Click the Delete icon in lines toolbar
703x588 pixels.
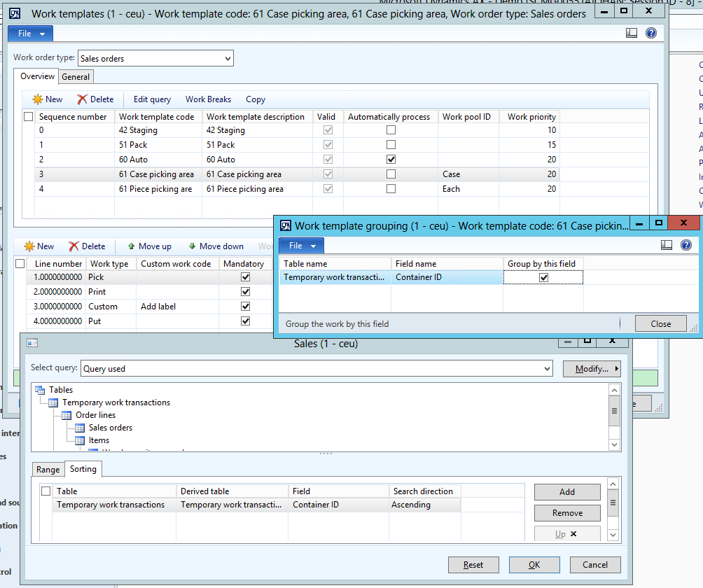(x=74, y=246)
